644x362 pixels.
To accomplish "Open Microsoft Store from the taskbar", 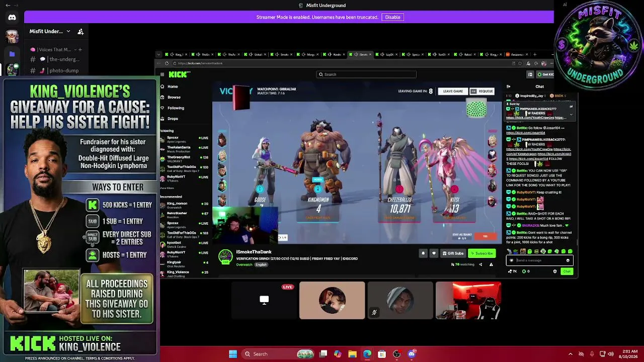I will point(382,354).
